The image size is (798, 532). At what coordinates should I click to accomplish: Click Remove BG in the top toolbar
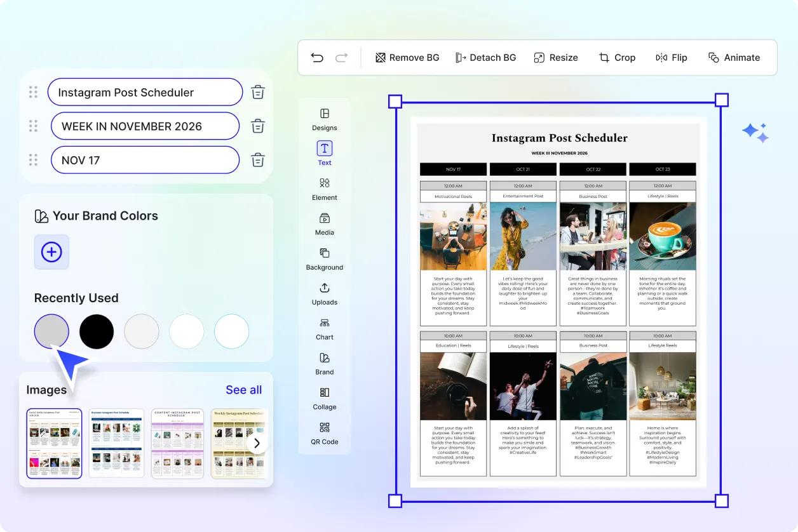pos(407,57)
